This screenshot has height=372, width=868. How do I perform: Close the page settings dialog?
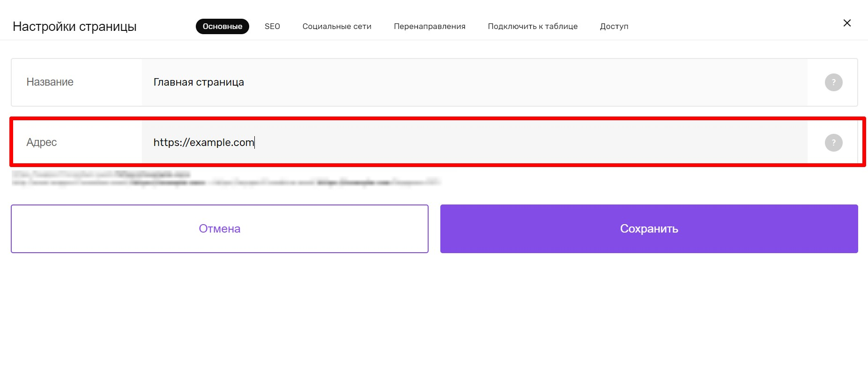(x=847, y=23)
